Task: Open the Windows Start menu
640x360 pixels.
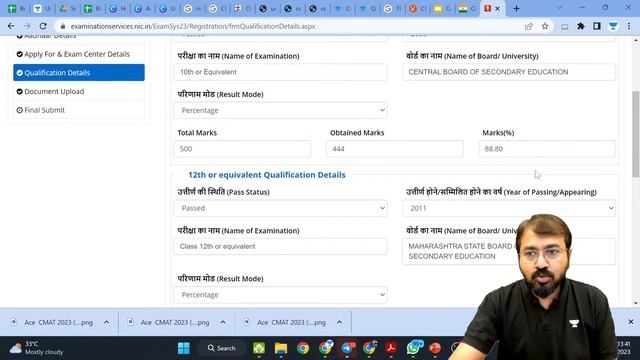Action: click(184, 348)
